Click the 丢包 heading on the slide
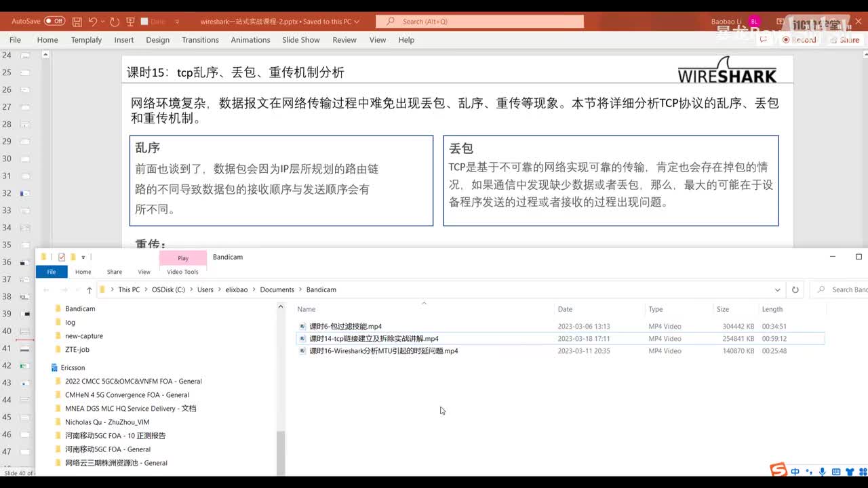This screenshot has width=868, height=488. click(x=461, y=148)
